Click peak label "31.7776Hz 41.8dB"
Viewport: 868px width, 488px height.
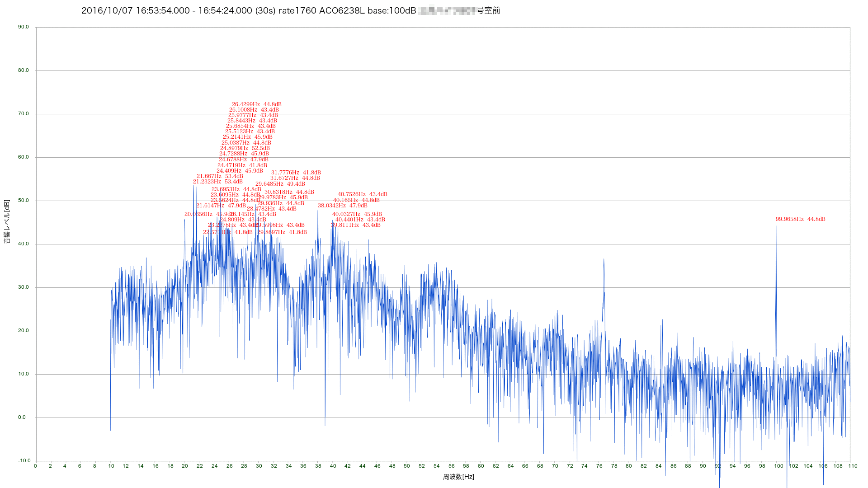[x=296, y=173]
